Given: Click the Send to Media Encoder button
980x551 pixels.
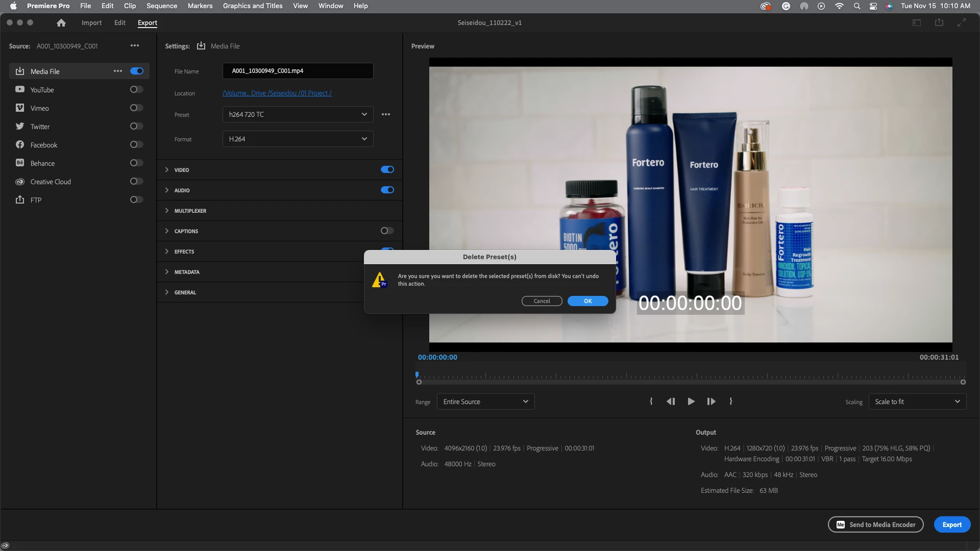Looking at the screenshot, I should [875, 524].
